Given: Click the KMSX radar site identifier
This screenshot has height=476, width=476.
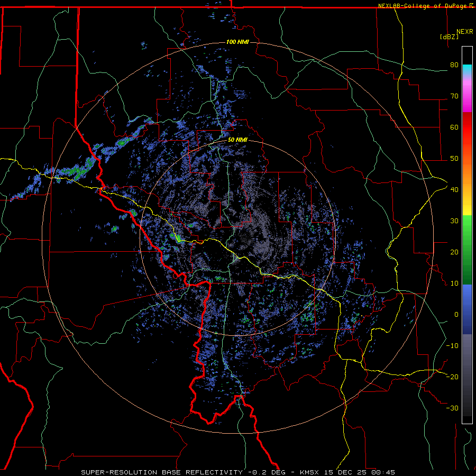Looking at the screenshot, I should coord(309,472).
